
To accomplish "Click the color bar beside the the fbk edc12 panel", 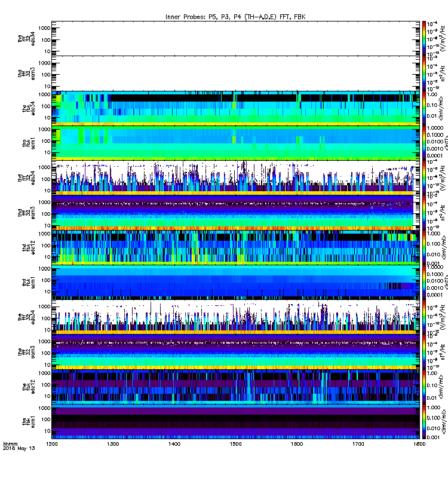I will pos(424,387).
